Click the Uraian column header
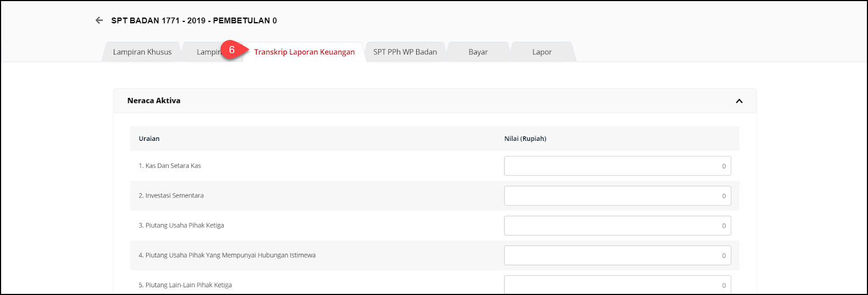868x295 pixels. pos(149,139)
